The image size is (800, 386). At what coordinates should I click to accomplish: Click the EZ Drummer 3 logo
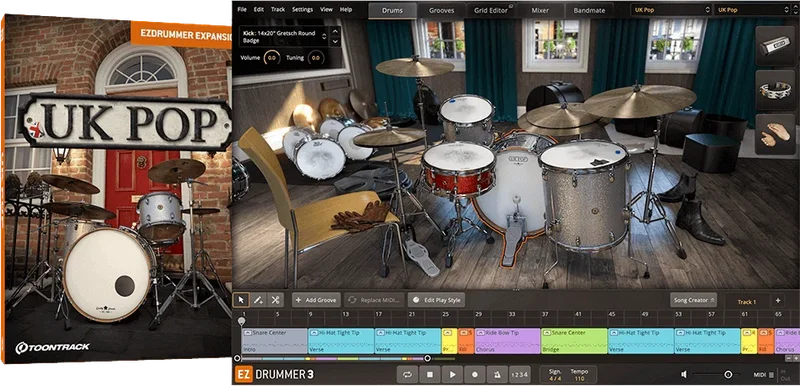click(x=274, y=375)
